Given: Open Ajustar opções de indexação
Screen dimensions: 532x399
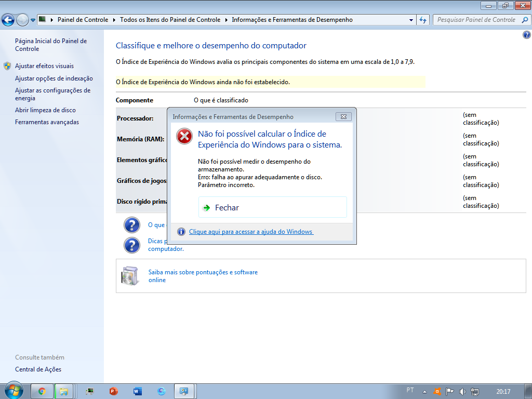Looking at the screenshot, I should click(x=54, y=78).
